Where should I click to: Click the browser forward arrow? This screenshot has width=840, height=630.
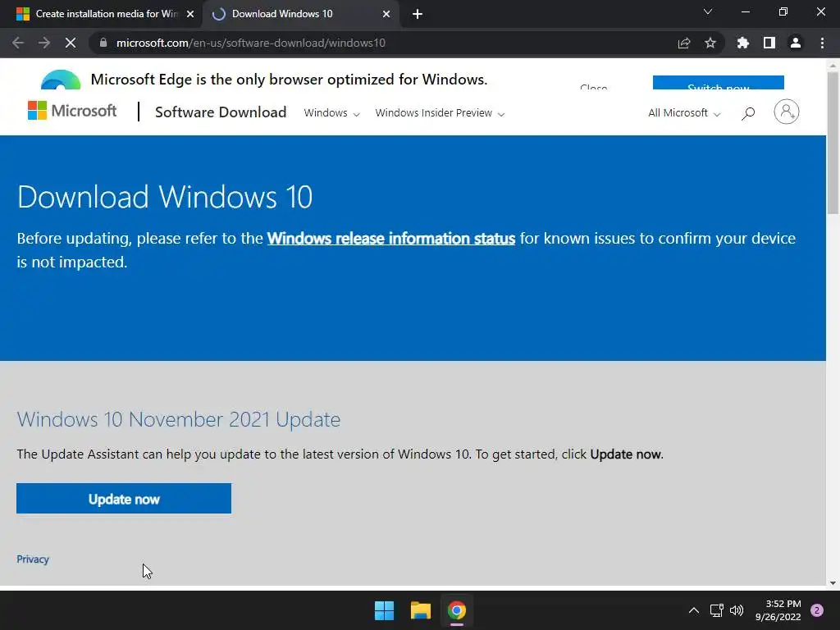44,43
